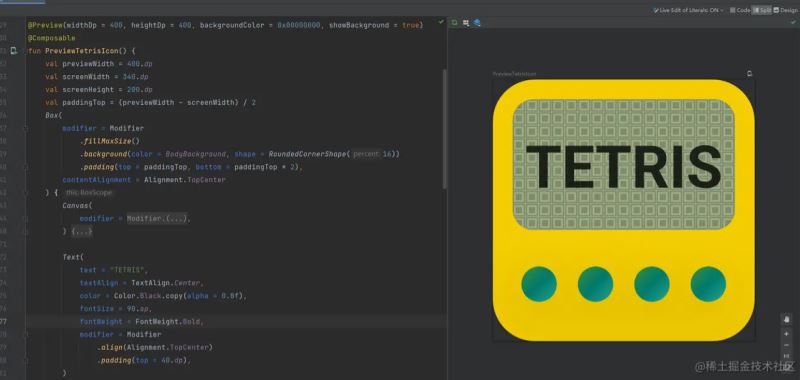Screen dimensions: 800x380
Task: Switch to Code view mode
Action: click(740, 10)
